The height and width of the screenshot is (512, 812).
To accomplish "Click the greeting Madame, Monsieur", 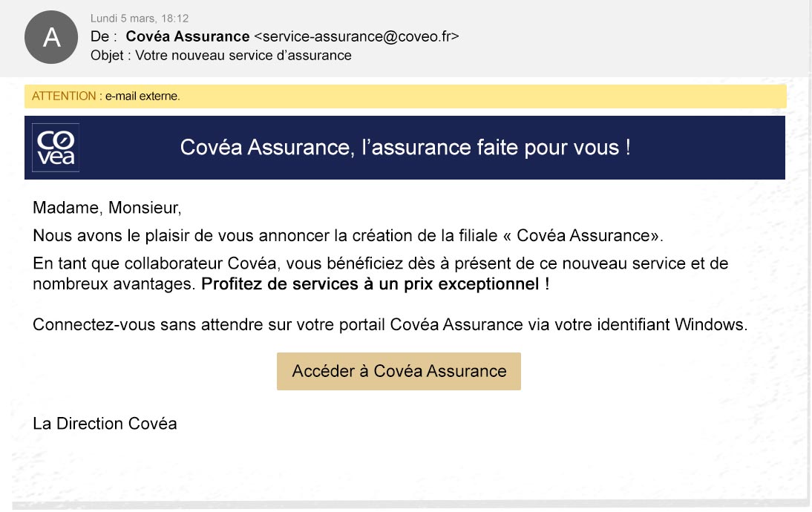I will (107, 208).
